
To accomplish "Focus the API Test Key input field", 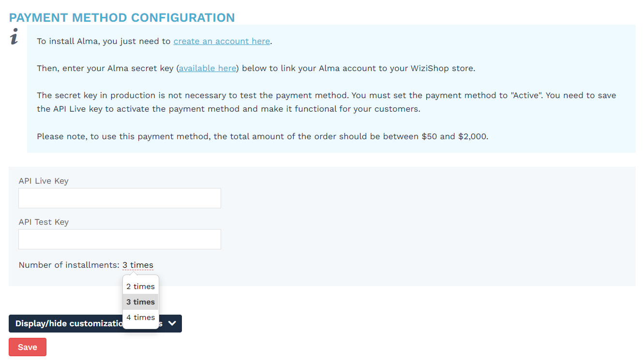I will click(x=120, y=239).
